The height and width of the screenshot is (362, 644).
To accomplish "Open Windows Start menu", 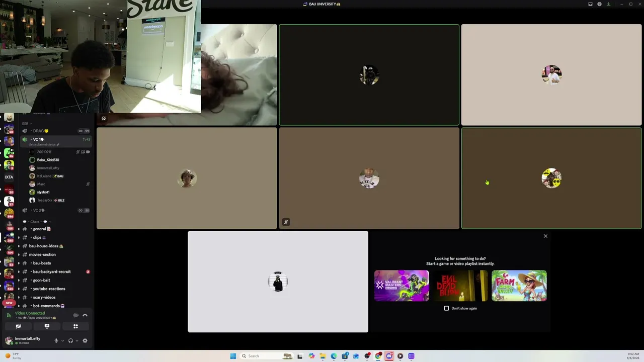I will [x=233, y=356].
